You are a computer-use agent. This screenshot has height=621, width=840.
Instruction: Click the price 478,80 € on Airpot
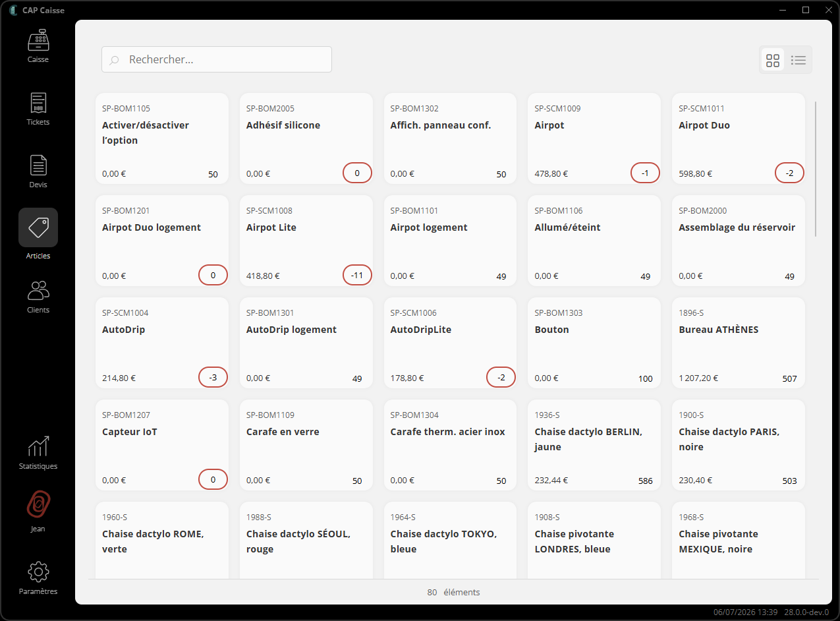[x=551, y=174]
